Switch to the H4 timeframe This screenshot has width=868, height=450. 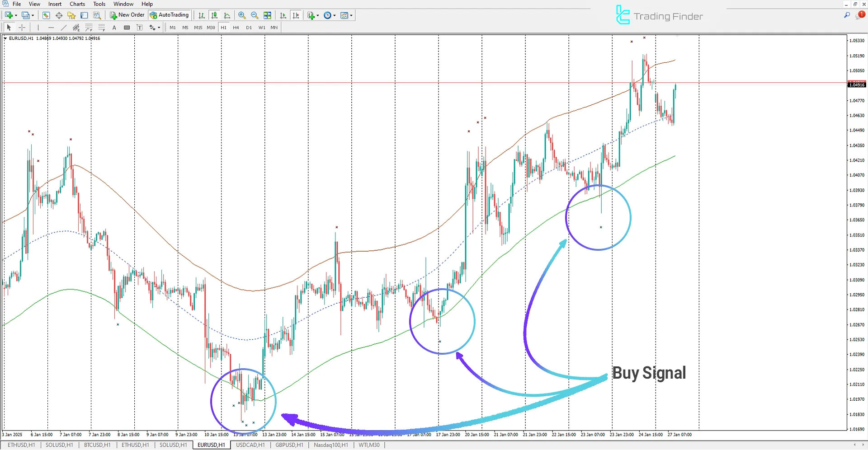(236, 27)
